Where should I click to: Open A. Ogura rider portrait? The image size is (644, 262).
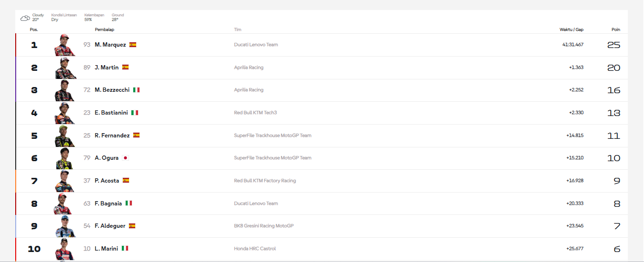coord(65,158)
